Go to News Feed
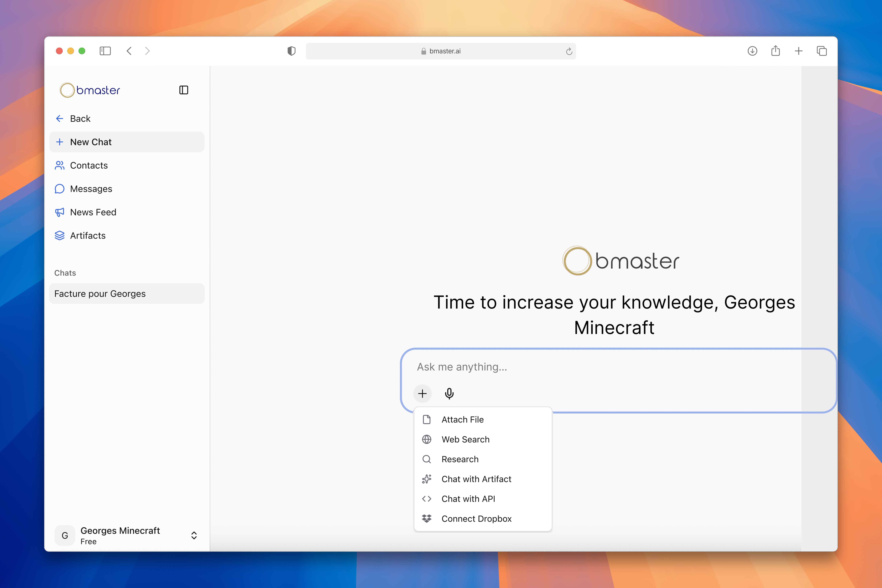Screen dimensions: 882x588 pyautogui.click(x=93, y=212)
